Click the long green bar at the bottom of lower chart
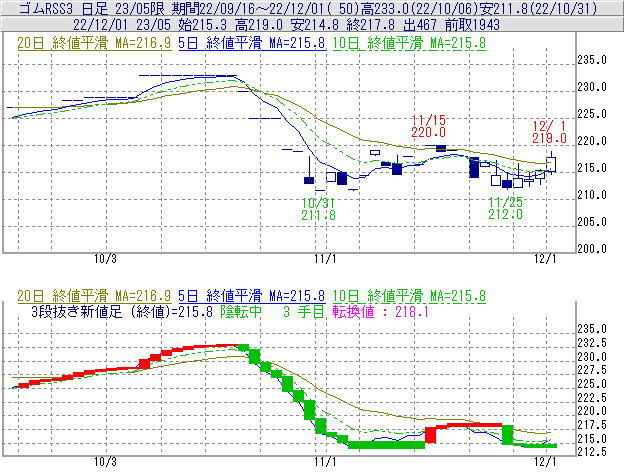Viewport: 624px width, 475px height. tap(386, 445)
